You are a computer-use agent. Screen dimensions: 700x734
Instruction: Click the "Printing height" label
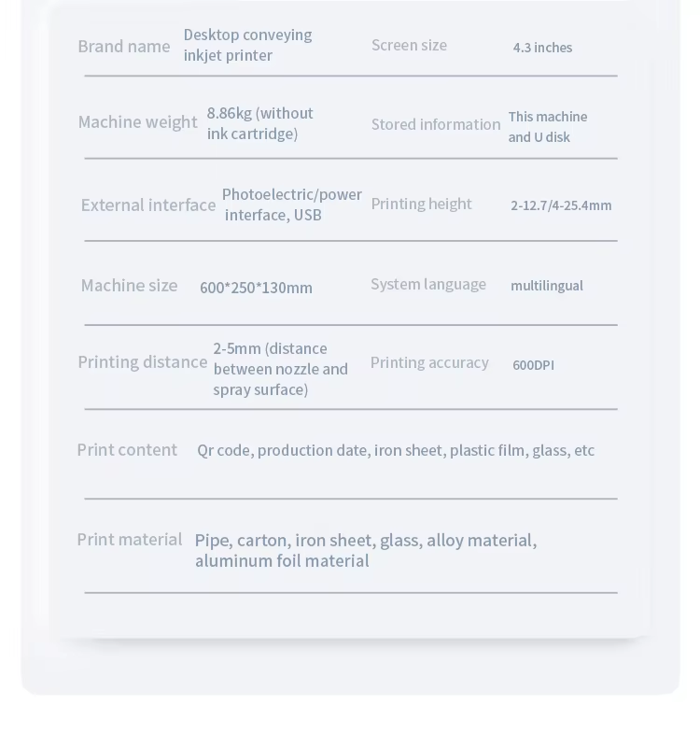(421, 204)
